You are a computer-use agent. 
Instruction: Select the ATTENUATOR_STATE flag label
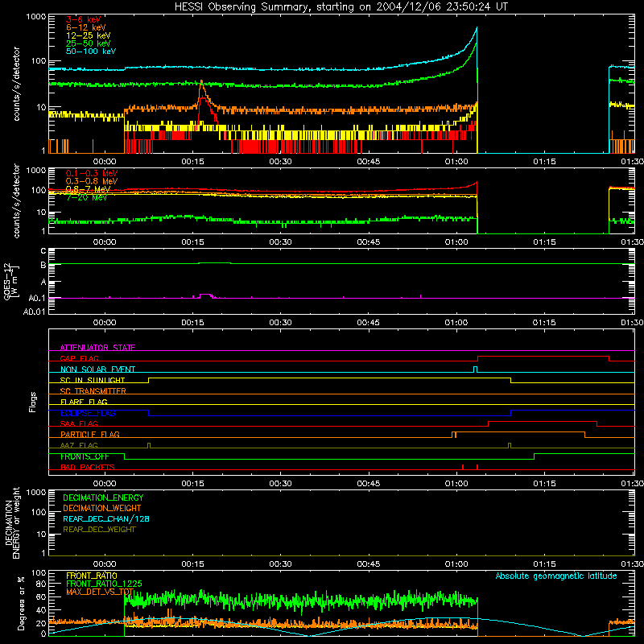point(97,348)
